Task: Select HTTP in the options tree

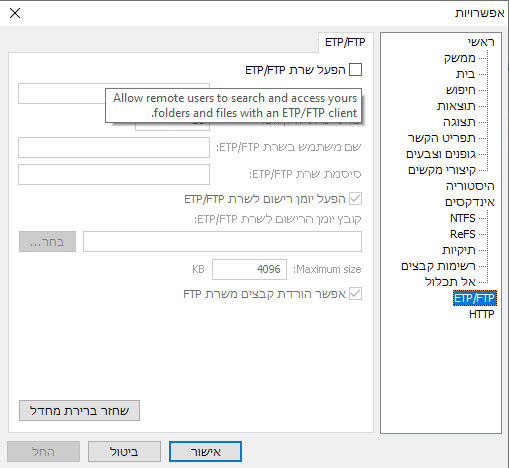Action: pyautogui.click(x=481, y=314)
